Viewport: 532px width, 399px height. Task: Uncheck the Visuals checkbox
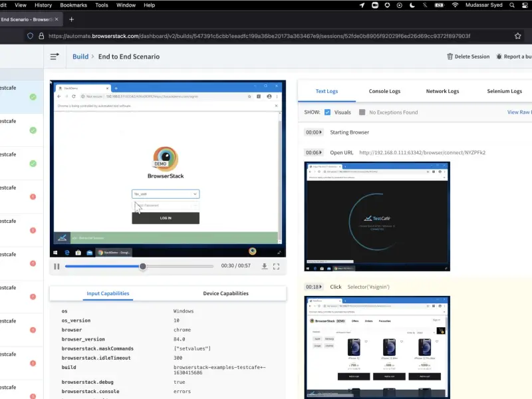[x=327, y=112]
